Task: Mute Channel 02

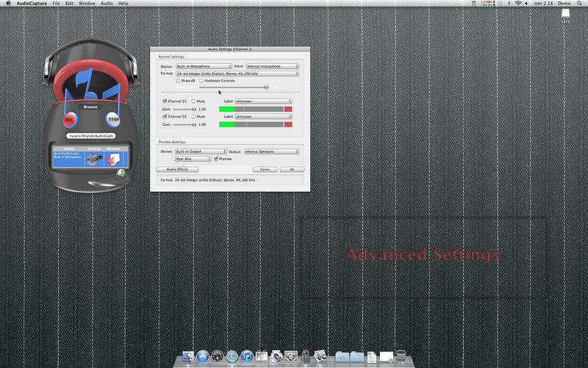Action: [193, 117]
